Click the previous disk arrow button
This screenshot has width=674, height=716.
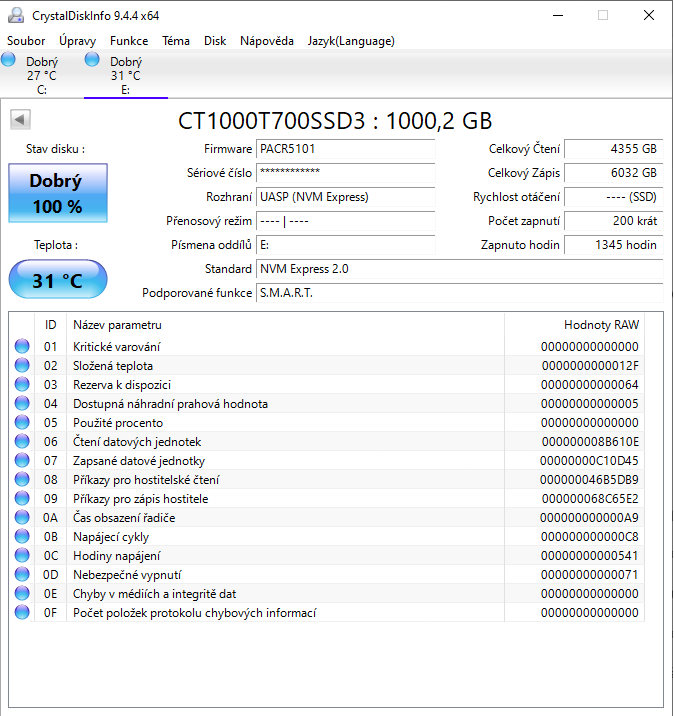click(x=20, y=120)
